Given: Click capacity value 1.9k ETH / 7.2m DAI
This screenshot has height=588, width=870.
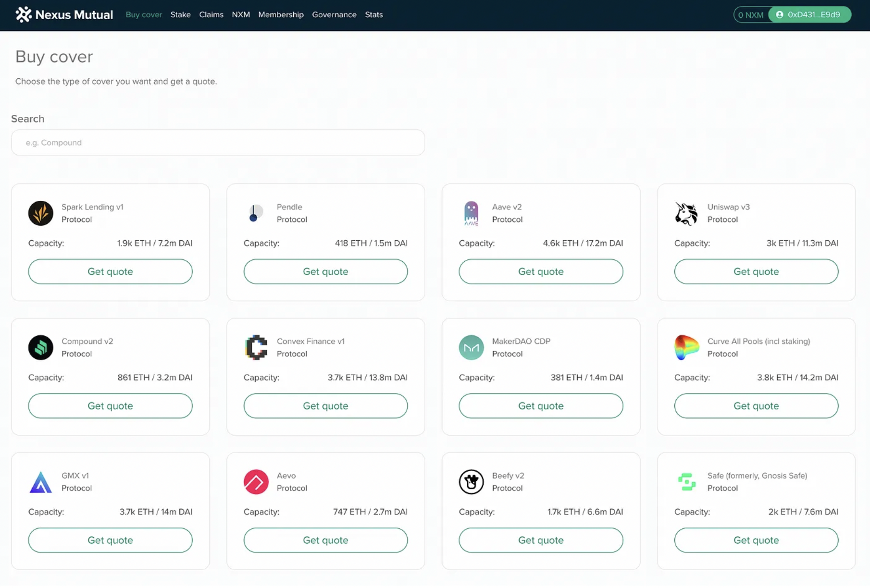Looking at the screenshot, I should pos(155,243).
